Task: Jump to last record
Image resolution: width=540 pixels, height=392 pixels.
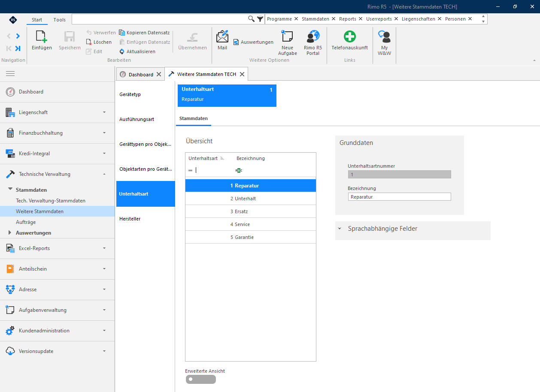Action: (x=18, y=48)
